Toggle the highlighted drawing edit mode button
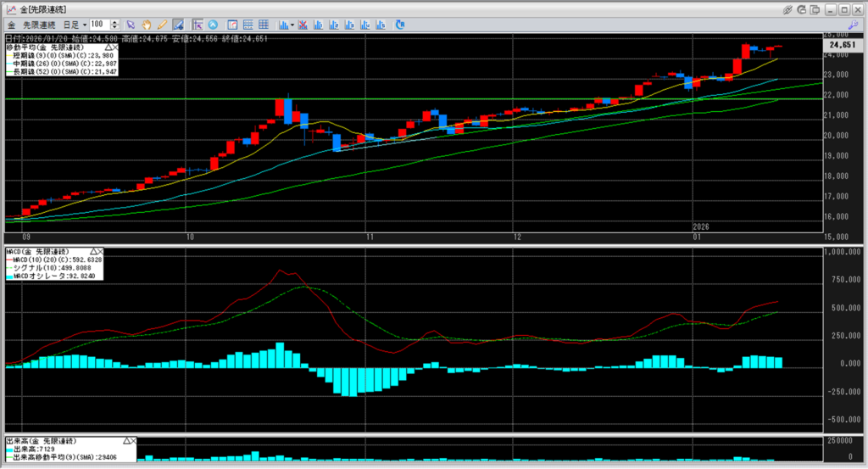The height and width of the screenshot is (469, 868). point(178,25)
